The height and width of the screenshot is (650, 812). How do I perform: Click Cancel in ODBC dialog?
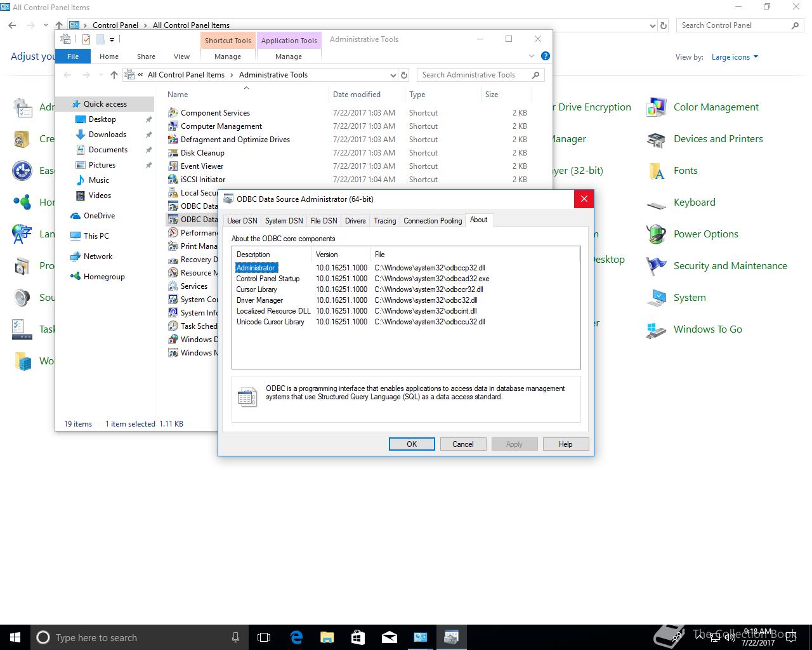coord(463,444)
